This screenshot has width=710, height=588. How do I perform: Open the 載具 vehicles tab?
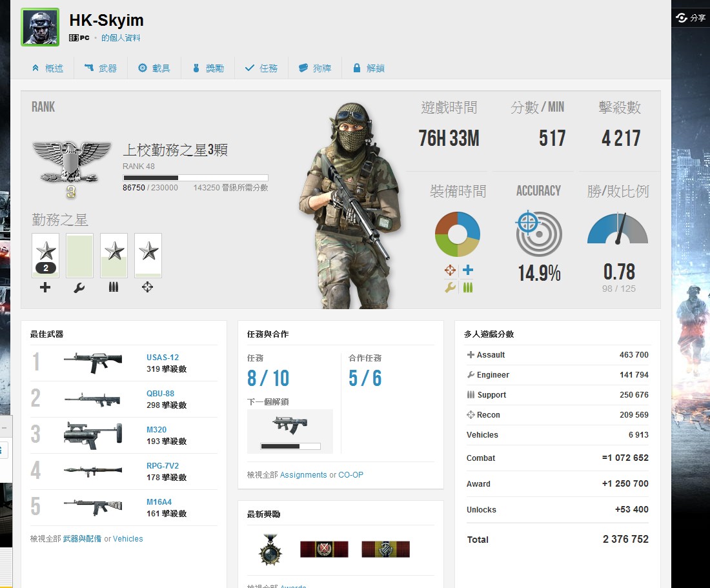click(154, 68)
